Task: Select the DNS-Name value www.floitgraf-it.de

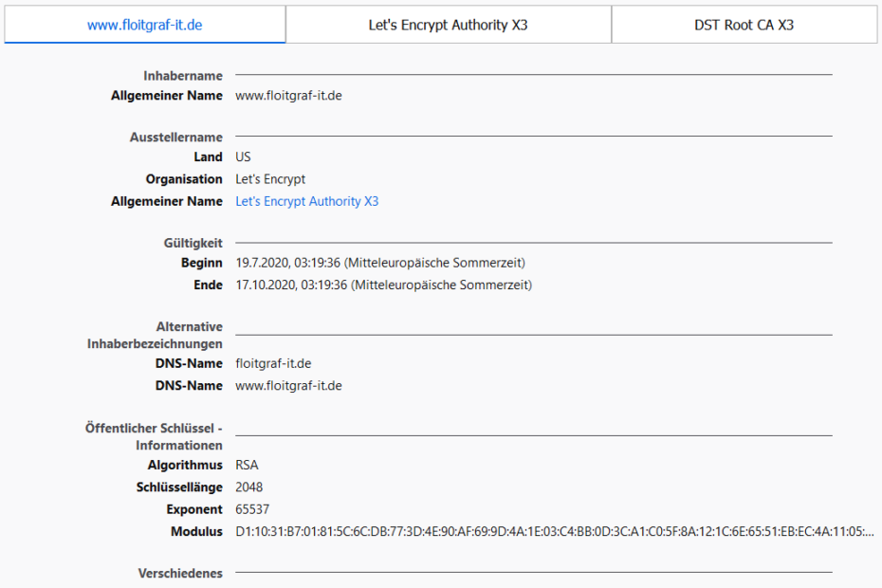Action: point(288,386)
